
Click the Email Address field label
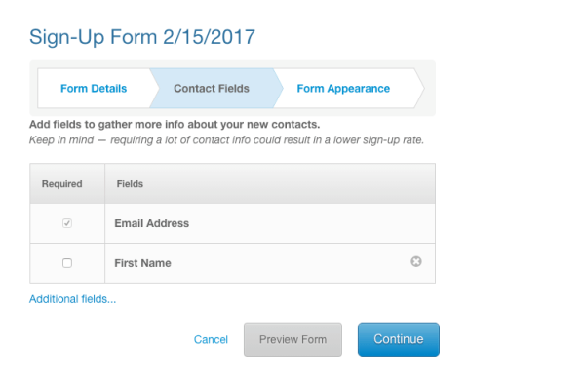coord(151,223)
